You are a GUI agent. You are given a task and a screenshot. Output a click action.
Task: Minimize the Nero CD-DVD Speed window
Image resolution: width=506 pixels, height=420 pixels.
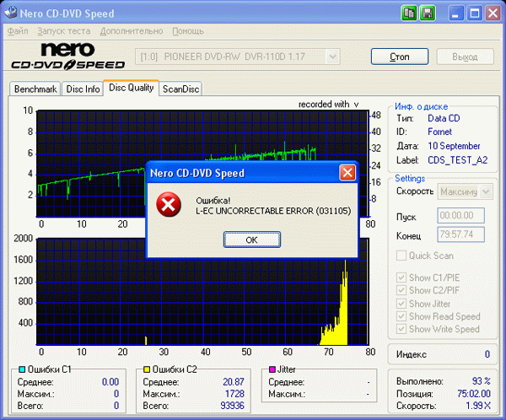tap(455, 13)
